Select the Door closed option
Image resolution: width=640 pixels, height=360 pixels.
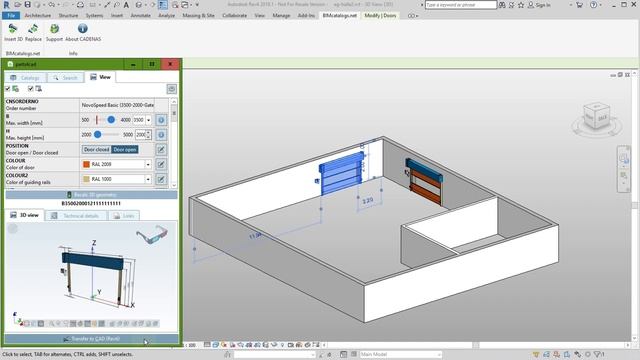click(96, 149)
